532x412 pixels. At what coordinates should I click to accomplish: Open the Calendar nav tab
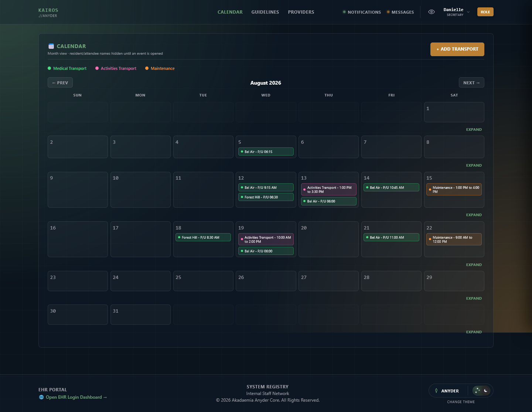230,12
